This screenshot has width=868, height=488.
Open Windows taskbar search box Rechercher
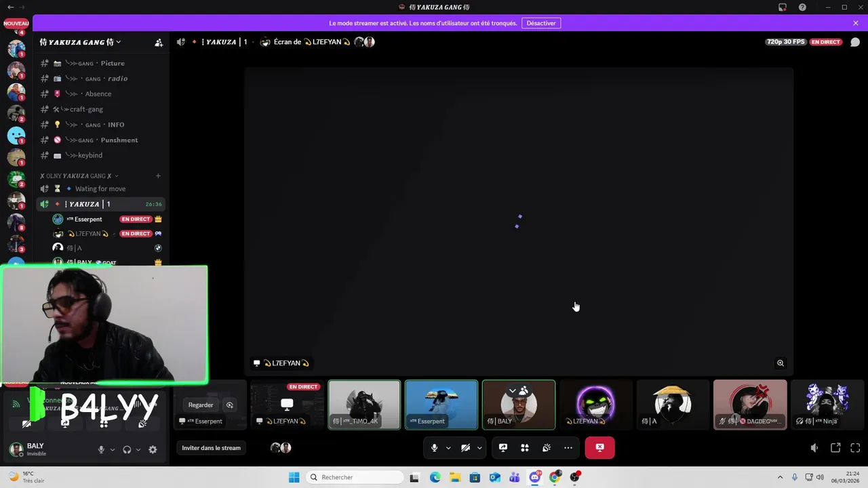tap(355, 477)
